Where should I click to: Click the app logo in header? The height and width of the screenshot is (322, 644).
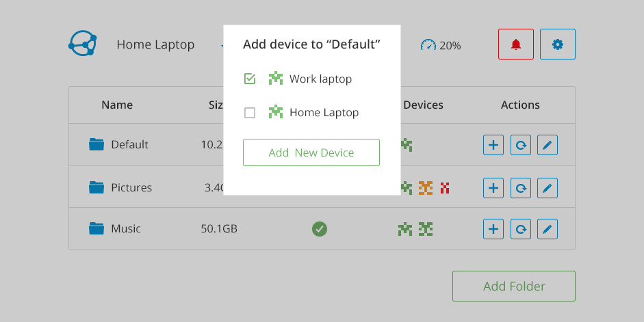[83, 44]
